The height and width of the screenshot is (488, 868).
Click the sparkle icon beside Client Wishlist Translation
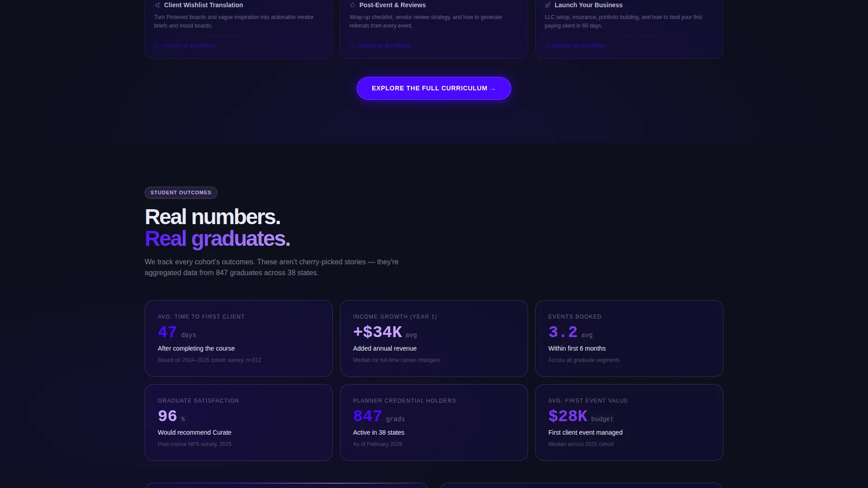pos(157,5)
